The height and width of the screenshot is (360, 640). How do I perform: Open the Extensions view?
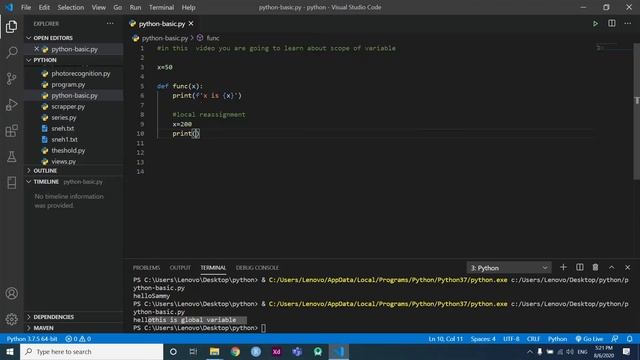11,131
